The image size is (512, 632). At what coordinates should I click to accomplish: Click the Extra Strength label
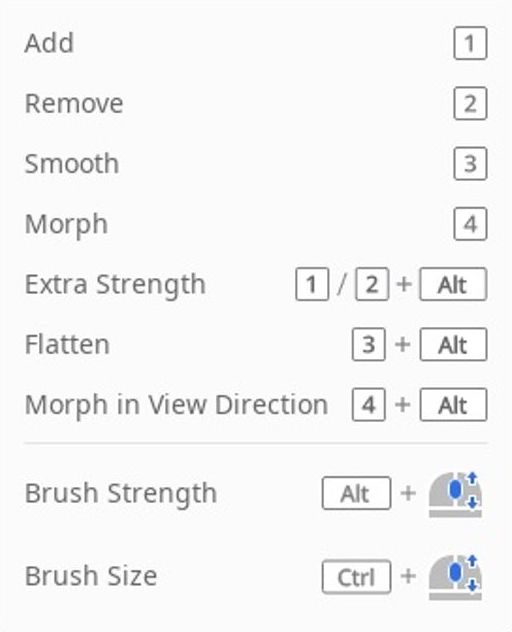pos(115,284)
